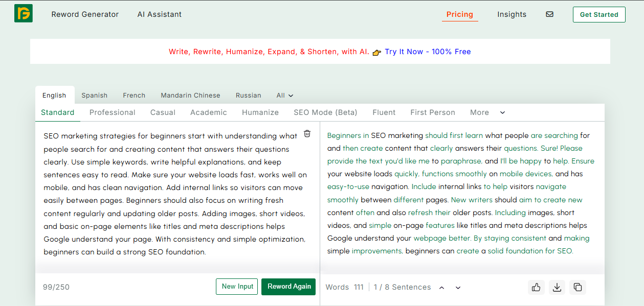This screenshot has height=306, width=644.
Task: Go to next sentence with down chevron
Action: [x=458, y=288]
